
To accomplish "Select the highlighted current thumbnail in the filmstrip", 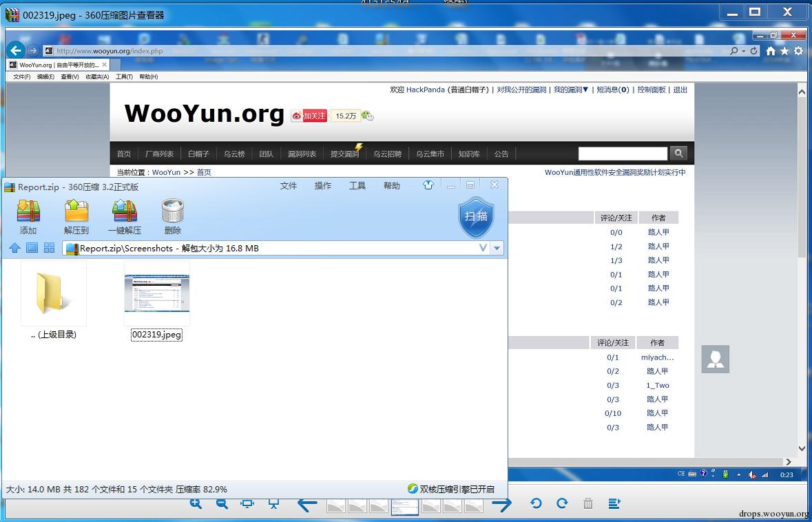I will (404, 506).
